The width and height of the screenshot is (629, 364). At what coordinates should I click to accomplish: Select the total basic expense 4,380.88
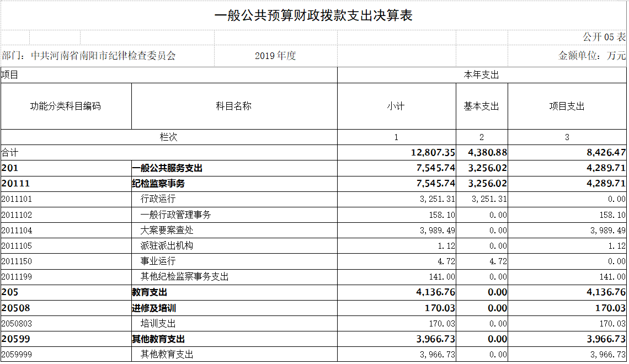[x=487, y=152]
